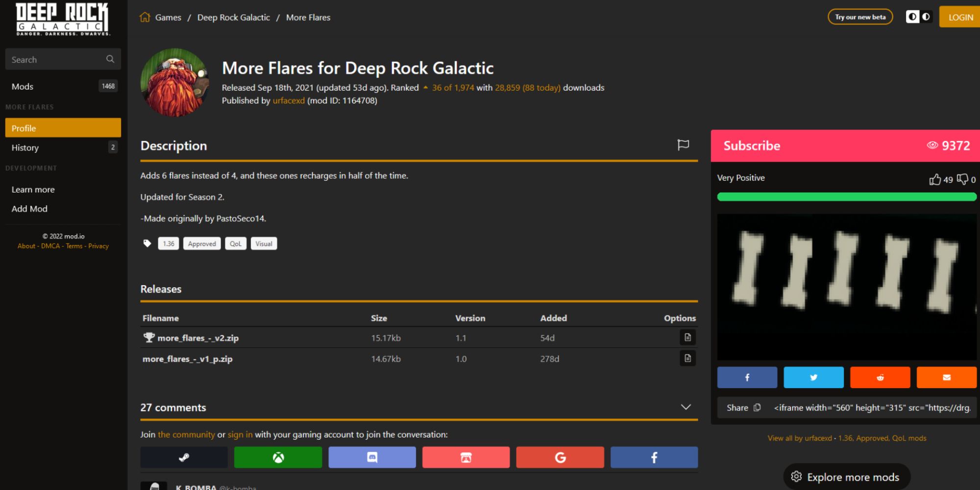This screenshot has width=980, height=490.
Task: Click the Deep Rock Galactic logo
Action: pos(63,20)
